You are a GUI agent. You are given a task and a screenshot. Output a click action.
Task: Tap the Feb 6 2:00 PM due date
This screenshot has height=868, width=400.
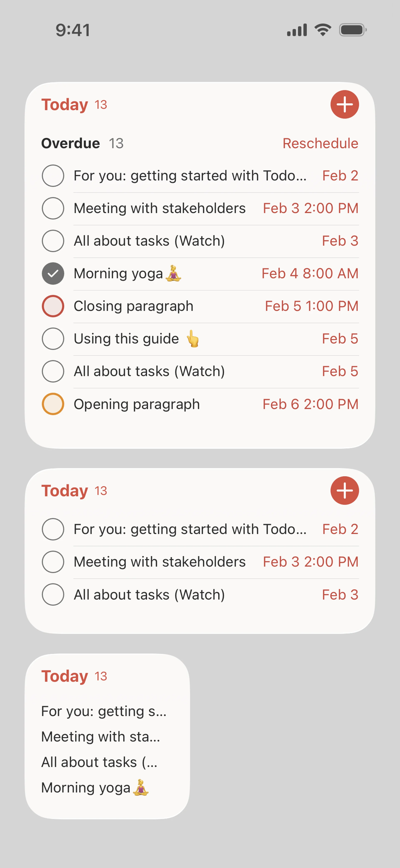pos(310,404)
